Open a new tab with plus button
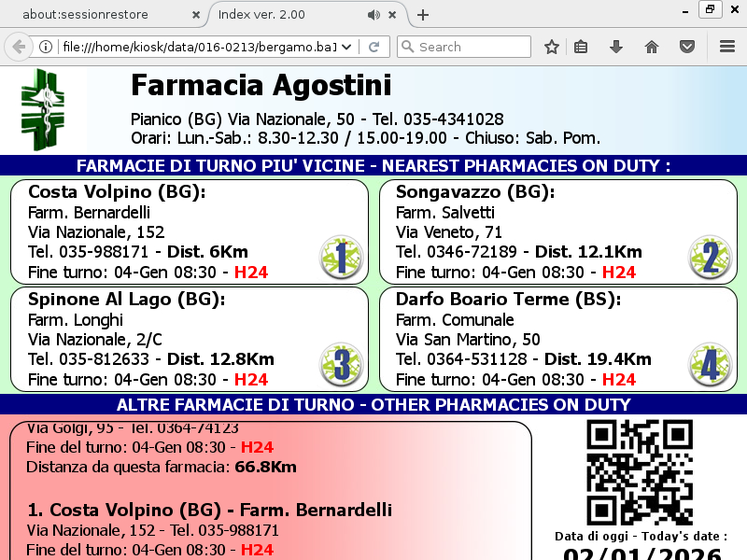Image resolution: width=747 pixels, height=560 pixels. [x=423, y=15]
